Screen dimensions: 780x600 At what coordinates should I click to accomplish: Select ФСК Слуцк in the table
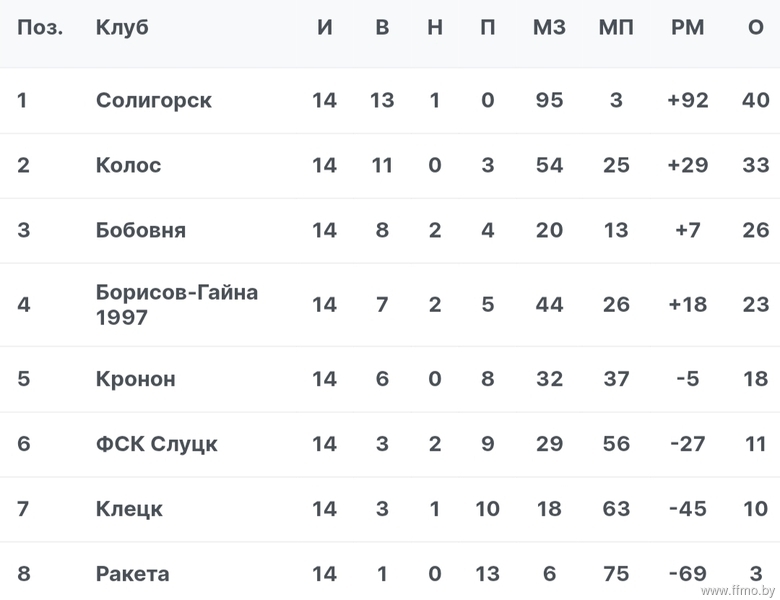point(157,444)
